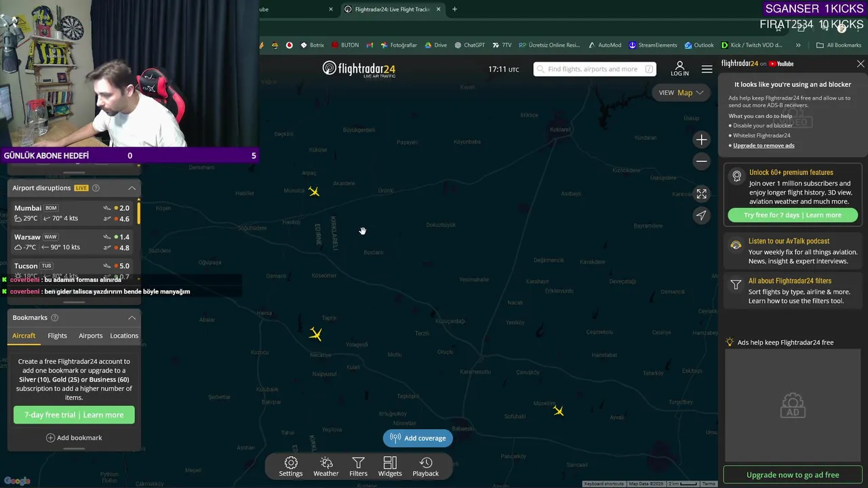The height and width of the screenshot is (488, 868).
Task: Click Try free for 7 days button
Action: pos(793,215)
